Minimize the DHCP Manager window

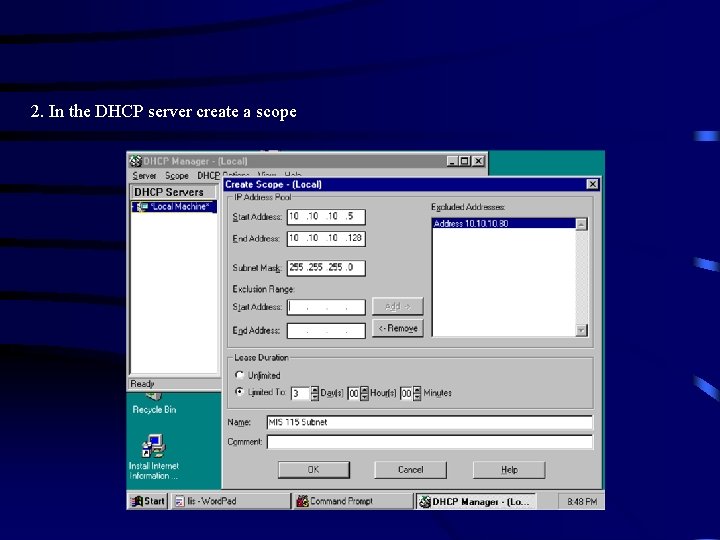453,161
